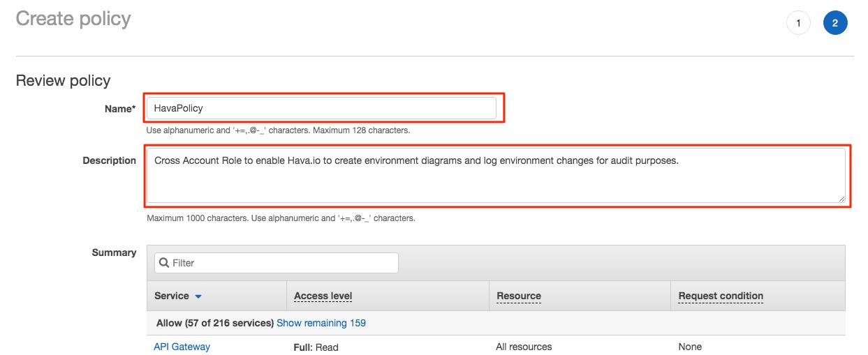
Task: Go back to step 1 circle
Action: (x=798, y=23)
